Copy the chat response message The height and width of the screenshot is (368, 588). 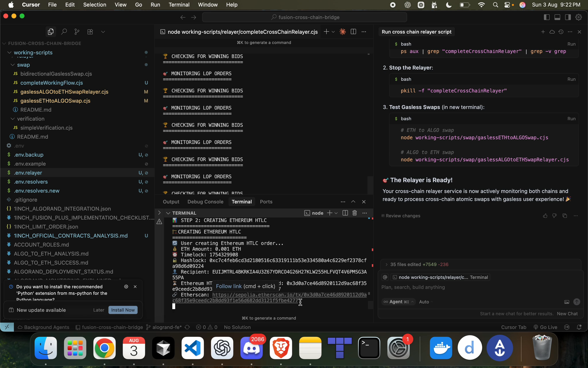click(x=564, y=216)
